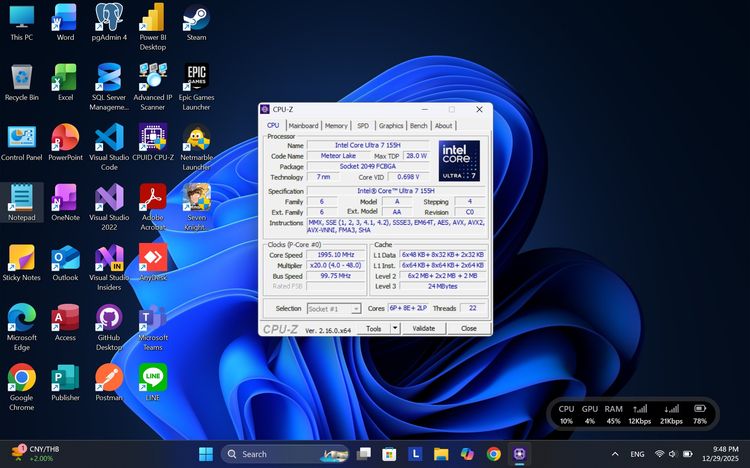Select the Netmarble Launcher shortcut

(x=196, y=147)
